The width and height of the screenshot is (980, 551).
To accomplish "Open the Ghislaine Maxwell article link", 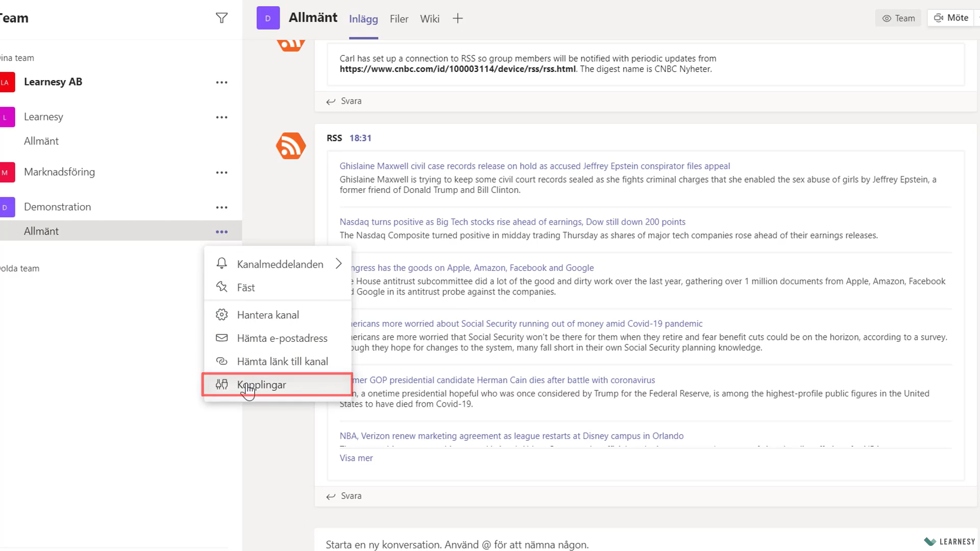I will pos(535,166).
